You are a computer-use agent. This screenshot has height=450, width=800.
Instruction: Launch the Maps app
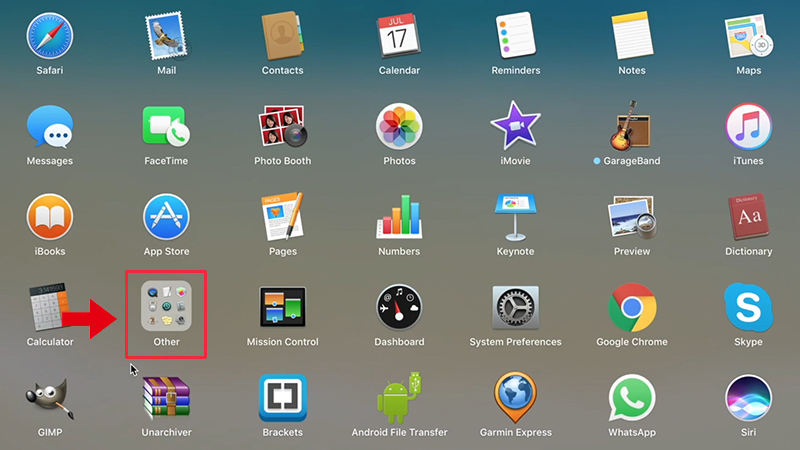click(748, 36)
